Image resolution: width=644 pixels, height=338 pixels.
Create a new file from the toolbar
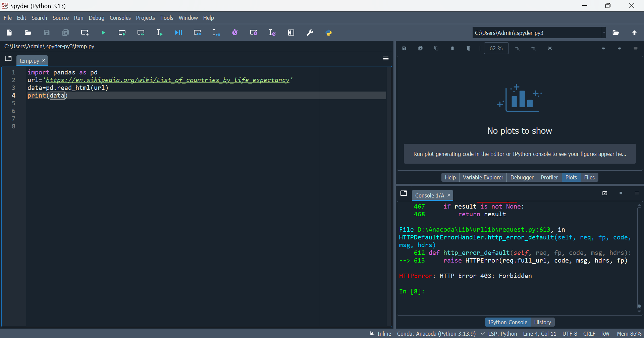[9, 33]
